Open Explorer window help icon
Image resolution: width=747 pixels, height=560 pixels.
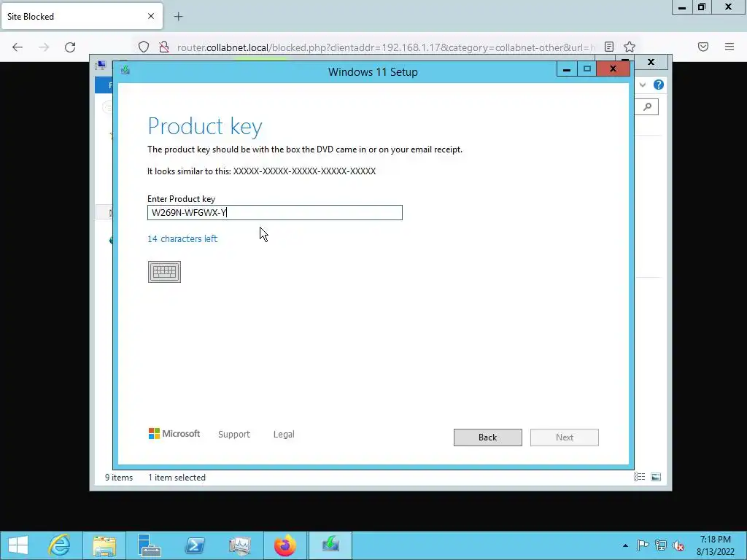pyautogui.click(x=659, y=85)
